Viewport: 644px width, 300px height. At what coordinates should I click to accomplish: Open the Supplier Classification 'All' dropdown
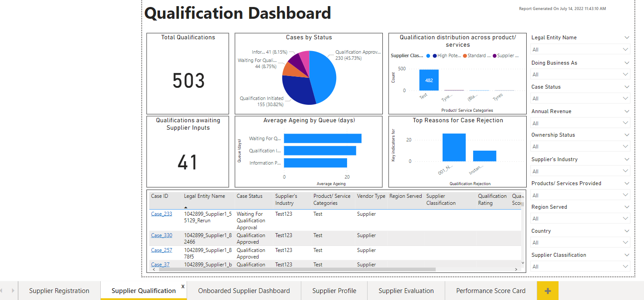pos(580,267)
